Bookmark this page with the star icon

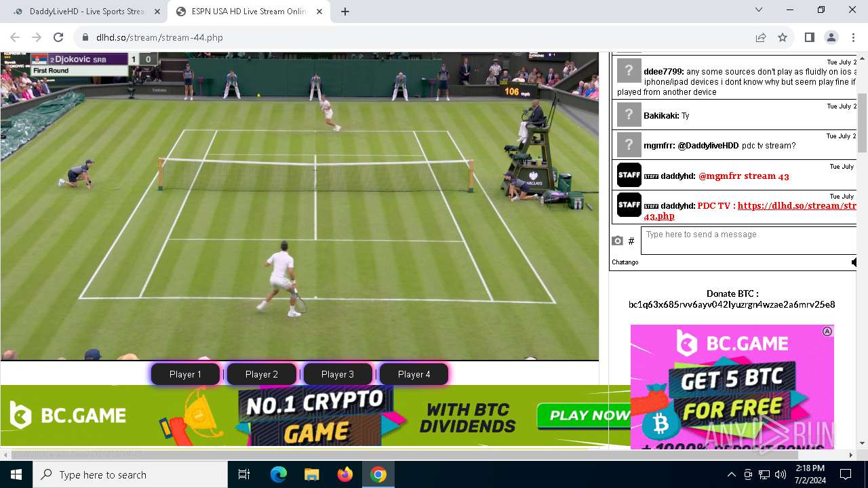point(783,37)
